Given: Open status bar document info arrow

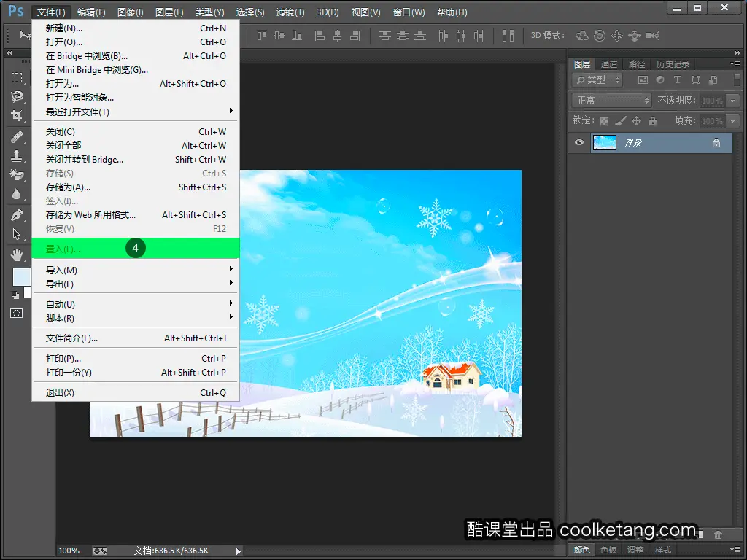Looking at the screenshot, I should 239,551.
